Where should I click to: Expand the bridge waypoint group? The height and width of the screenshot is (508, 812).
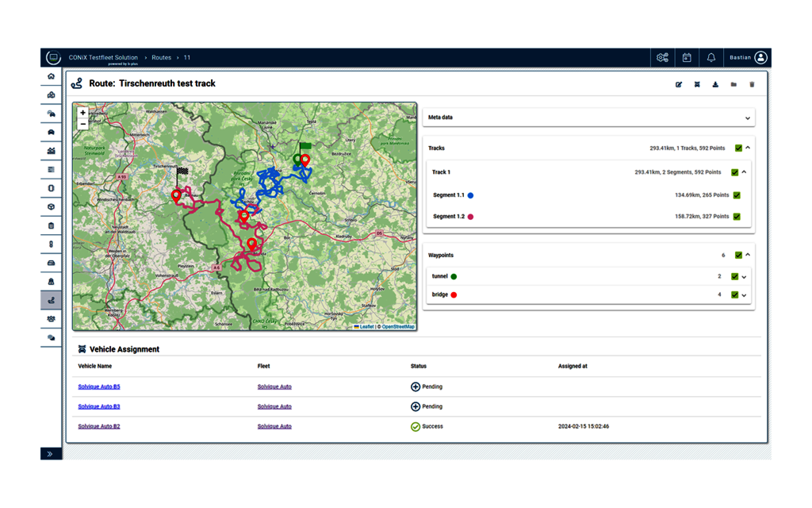click(x=744, y=295)
